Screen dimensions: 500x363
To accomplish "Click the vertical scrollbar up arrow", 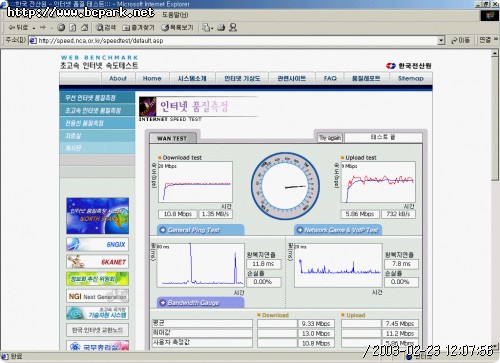I will pos(495,53).
